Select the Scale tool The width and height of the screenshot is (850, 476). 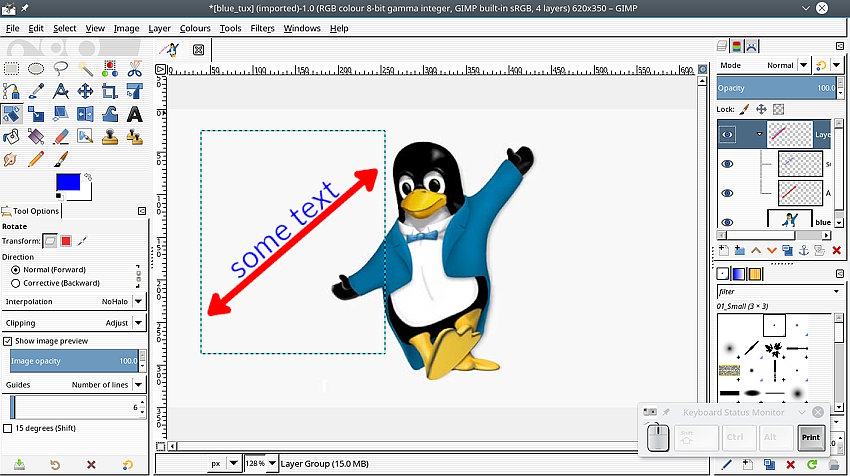click(36, 114)
